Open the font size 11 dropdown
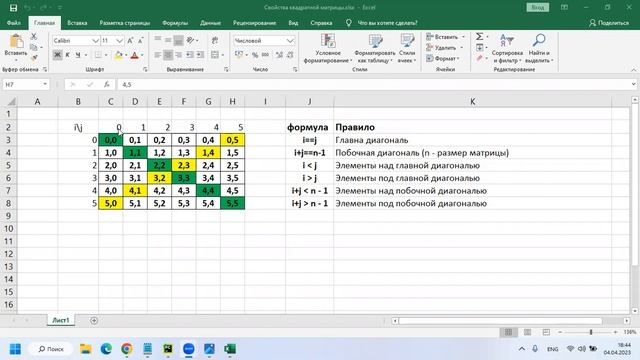The height and width of the screenshot is (360, 640). click(119, 40)
